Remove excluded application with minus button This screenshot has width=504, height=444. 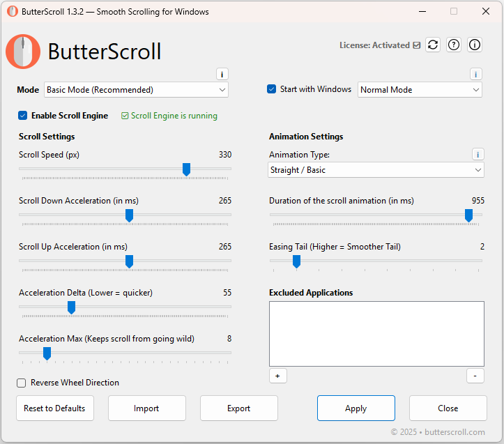point(475,376)
